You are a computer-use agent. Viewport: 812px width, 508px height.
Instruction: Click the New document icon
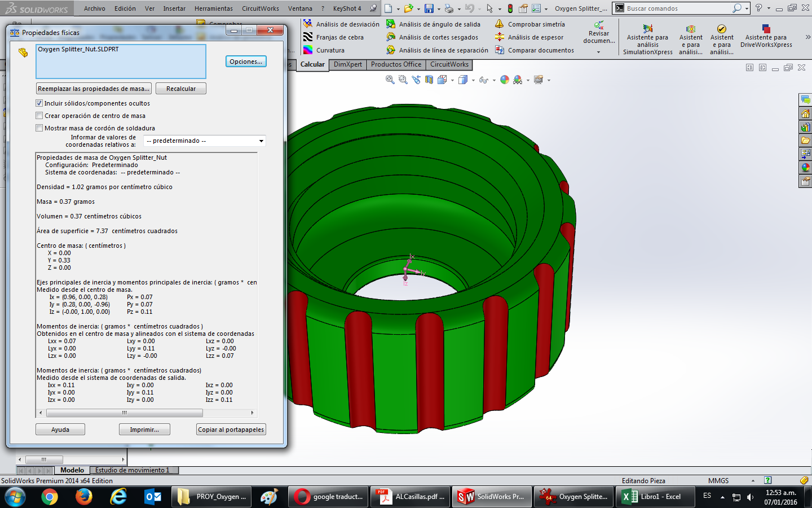(389, 8)
